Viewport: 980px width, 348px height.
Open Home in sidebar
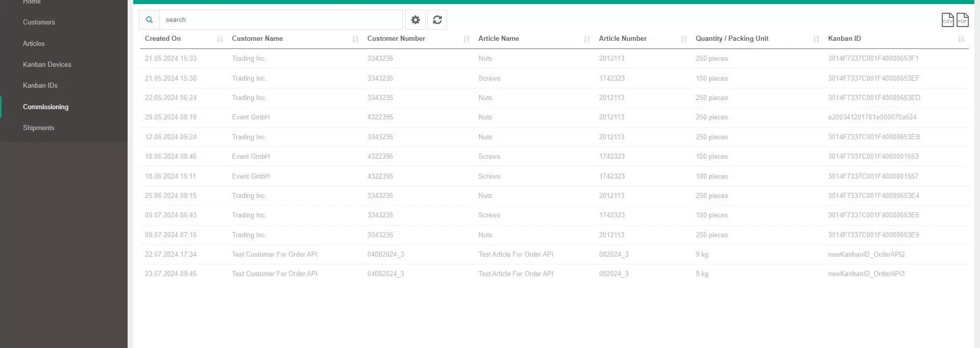point(32,2)
